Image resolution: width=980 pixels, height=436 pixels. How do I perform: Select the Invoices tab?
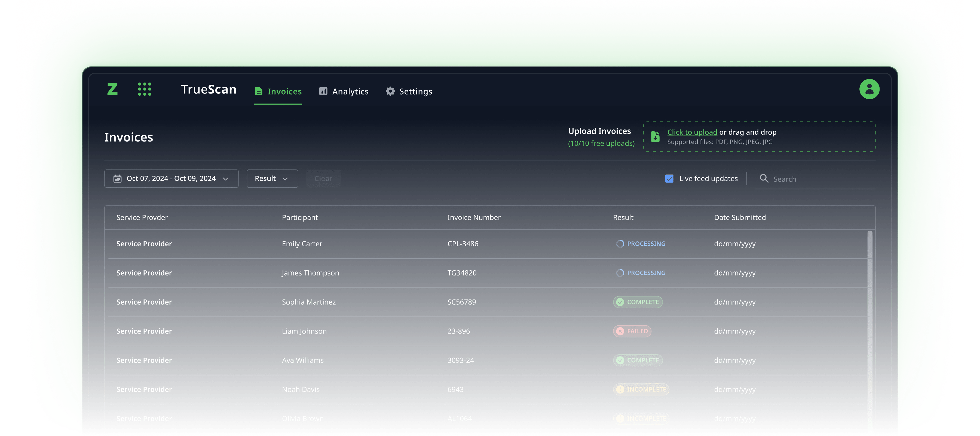pos(278,91)
